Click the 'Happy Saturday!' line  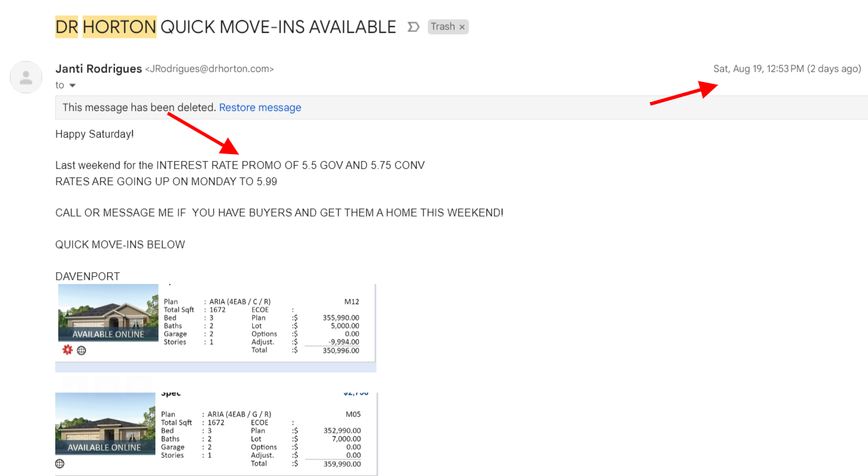(x=94, y=134)
